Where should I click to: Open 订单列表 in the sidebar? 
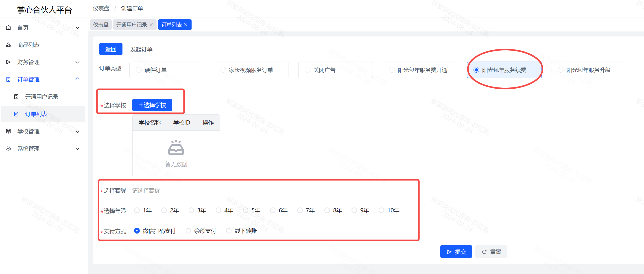click(36, 114)
